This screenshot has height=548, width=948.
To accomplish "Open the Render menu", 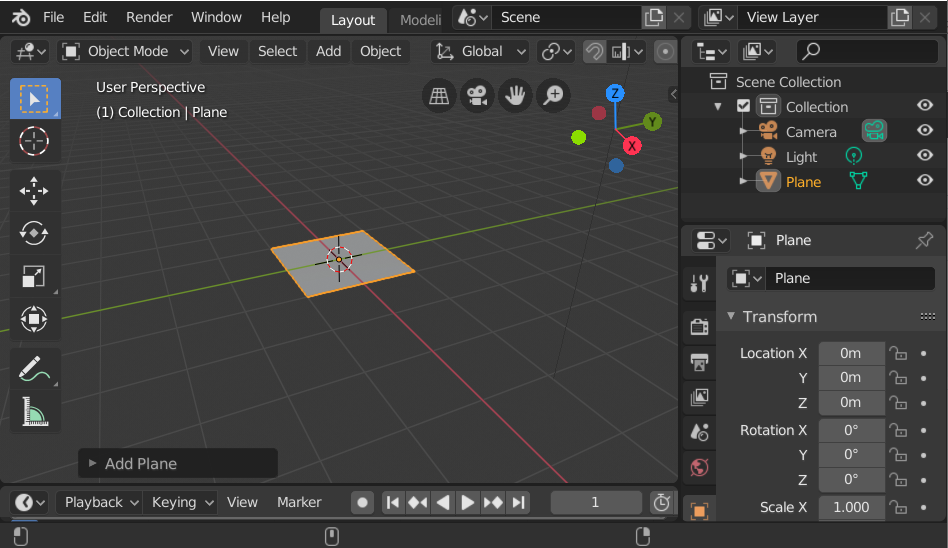I will tap(149, 18).
